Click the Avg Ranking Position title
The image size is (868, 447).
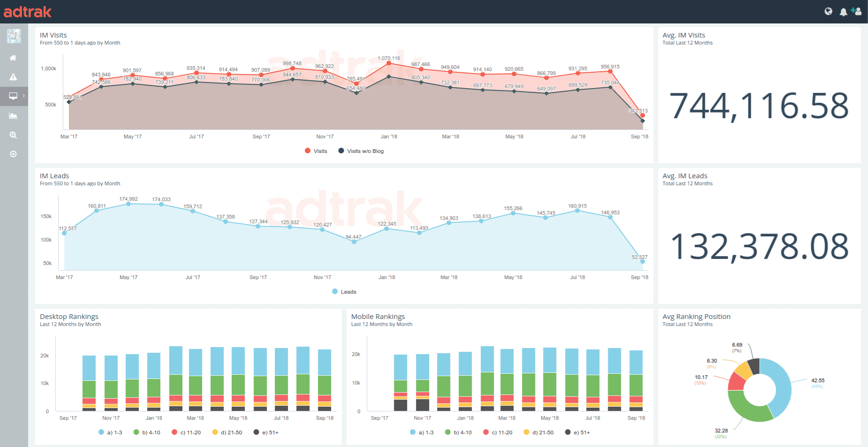(x=696, y=317)
